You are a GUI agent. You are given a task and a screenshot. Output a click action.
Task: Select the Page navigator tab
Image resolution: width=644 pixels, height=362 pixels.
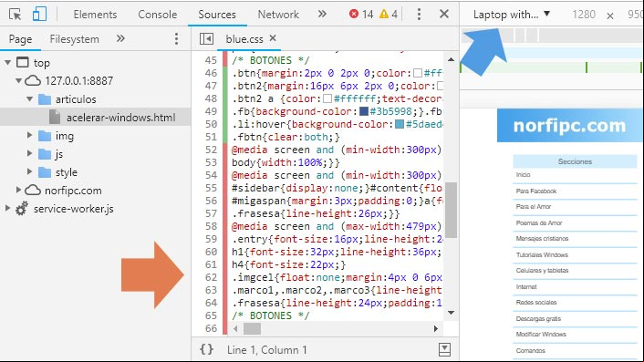[x=20, y=39]
